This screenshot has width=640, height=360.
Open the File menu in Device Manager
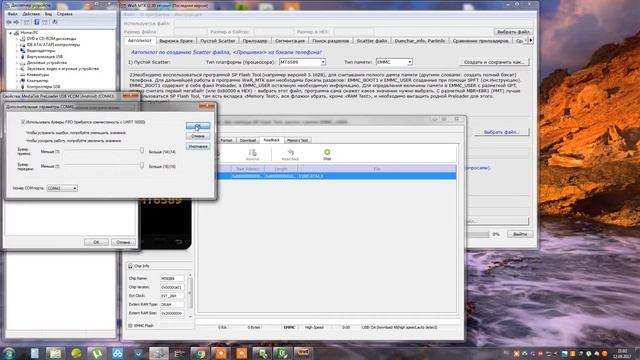click(12, 14)
